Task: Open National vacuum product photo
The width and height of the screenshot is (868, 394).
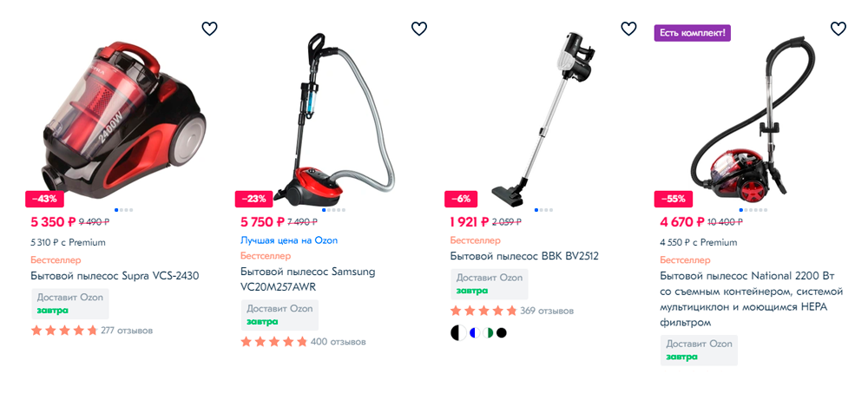Action: point(747,116)
